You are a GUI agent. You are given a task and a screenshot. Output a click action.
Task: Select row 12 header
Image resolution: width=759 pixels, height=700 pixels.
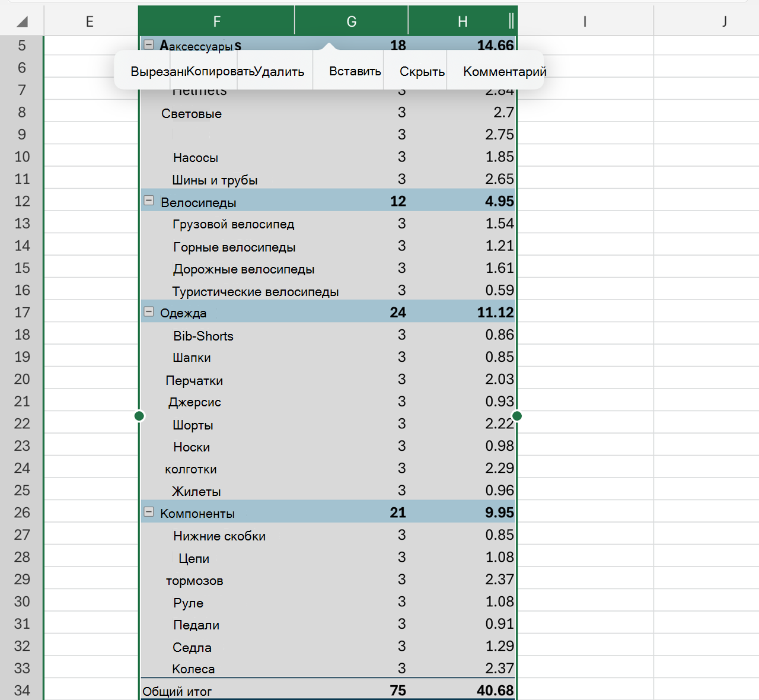22,201
